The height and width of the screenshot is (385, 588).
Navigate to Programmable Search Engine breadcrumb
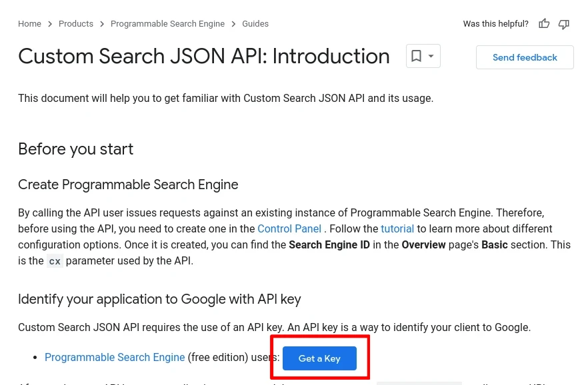pyautogui.click(x=167, y=24)
